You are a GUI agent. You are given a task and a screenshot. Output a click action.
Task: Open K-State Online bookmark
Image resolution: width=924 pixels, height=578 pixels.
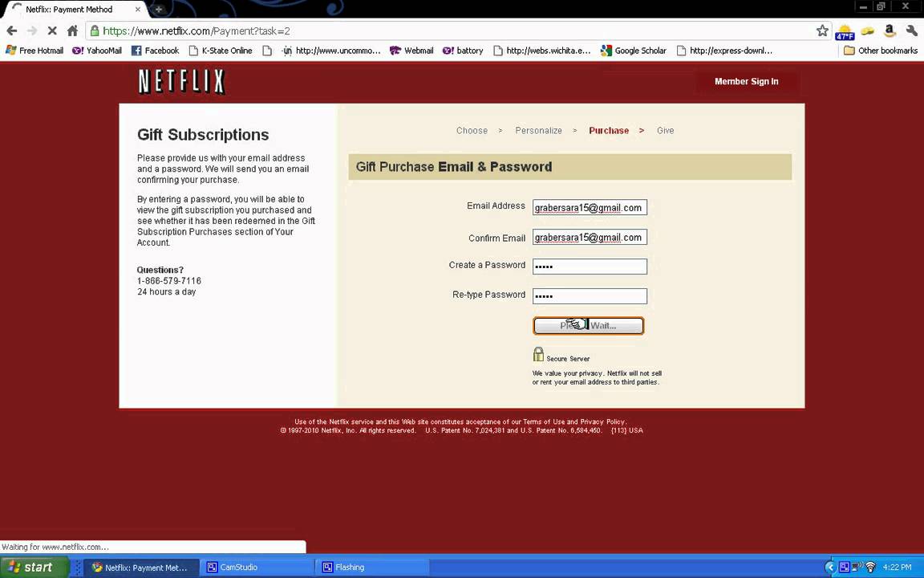click(221, 51)
